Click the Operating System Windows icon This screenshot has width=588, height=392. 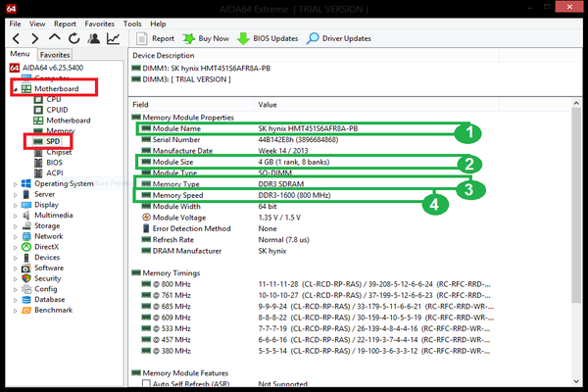[x=26, y=183]
